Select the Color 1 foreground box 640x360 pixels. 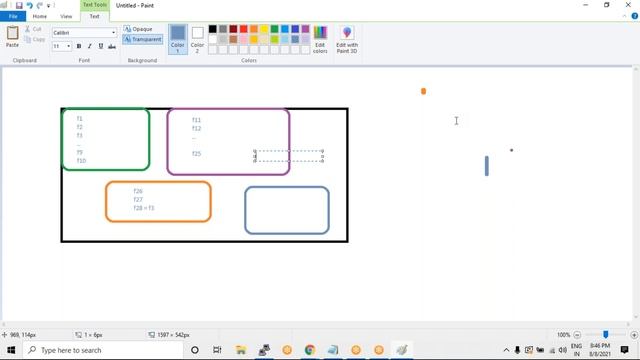[x=178, y=40]
